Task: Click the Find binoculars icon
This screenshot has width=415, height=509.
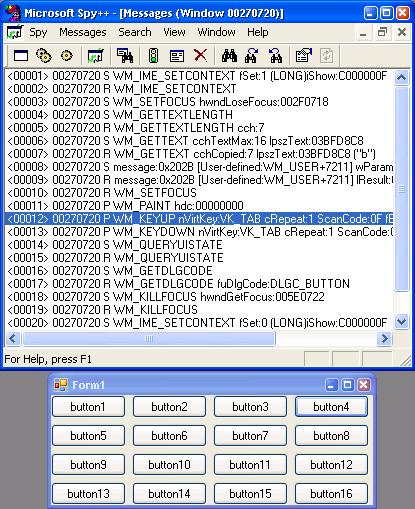Action: coord(229,55)
